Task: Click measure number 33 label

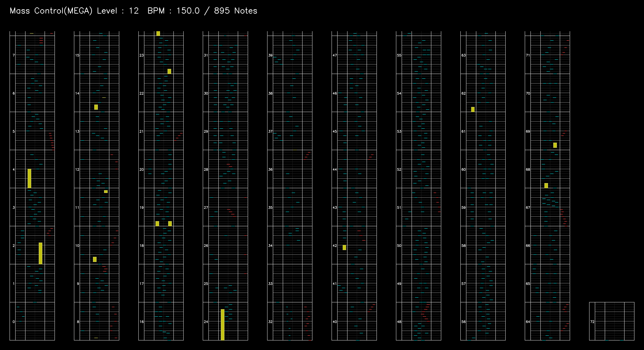Action: coord(271,284)
